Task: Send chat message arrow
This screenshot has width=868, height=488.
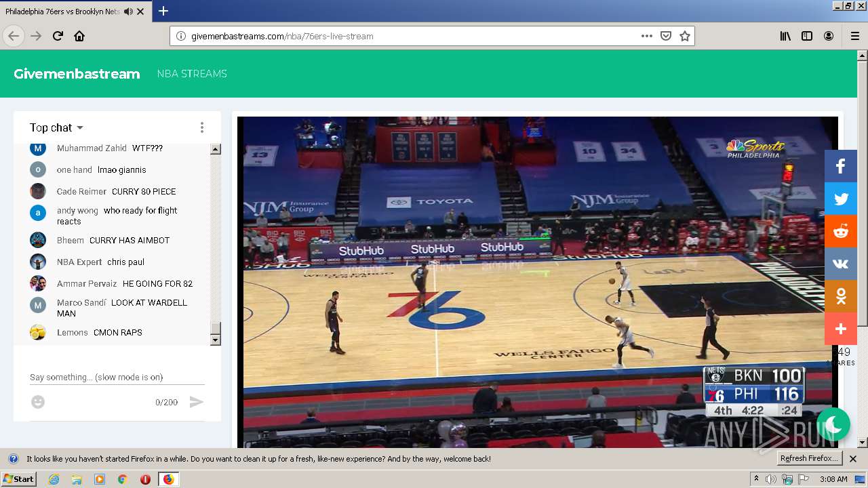Action: point(196,402)
